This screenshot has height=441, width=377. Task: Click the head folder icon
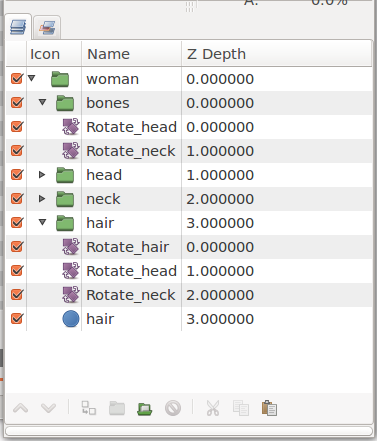[x=65, y=175]
